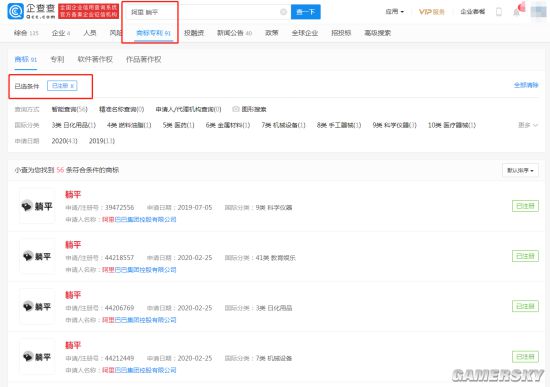Open the 应用 dropdown menu
The image size is (550, 387).
[x=394, y=12]
